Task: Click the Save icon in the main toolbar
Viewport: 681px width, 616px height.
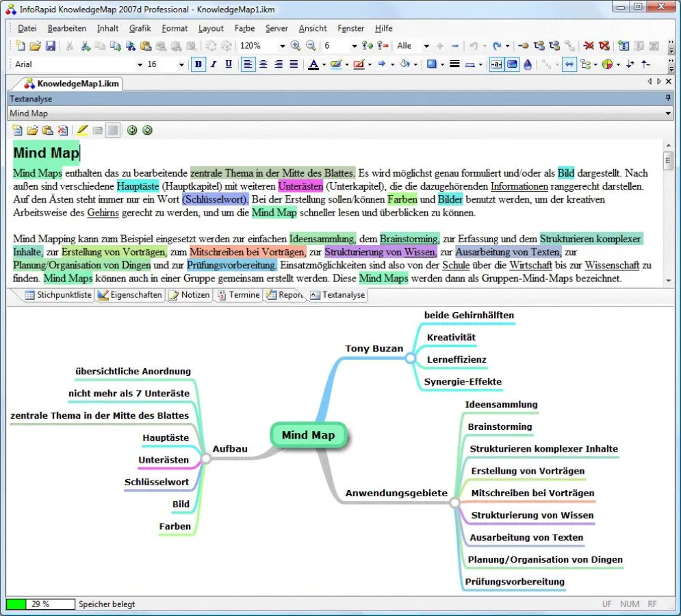Action: (x=51, y=46)
